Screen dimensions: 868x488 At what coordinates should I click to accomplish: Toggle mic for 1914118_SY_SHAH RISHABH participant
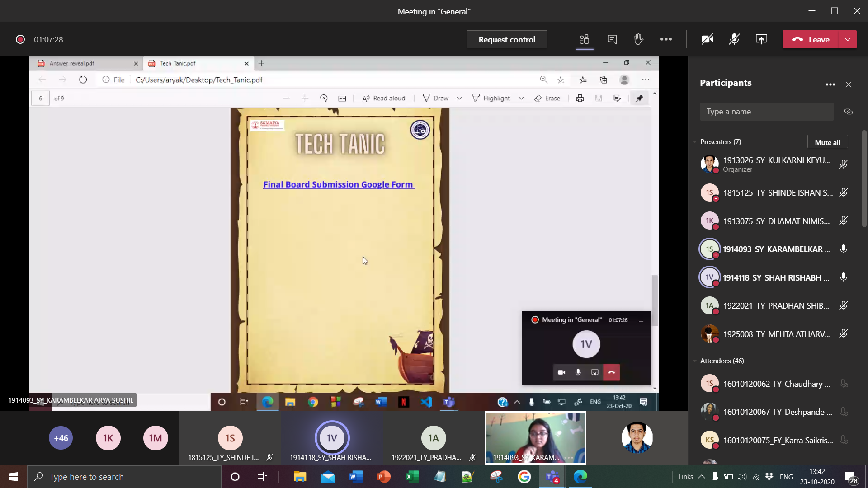click(x=843, y=277)
